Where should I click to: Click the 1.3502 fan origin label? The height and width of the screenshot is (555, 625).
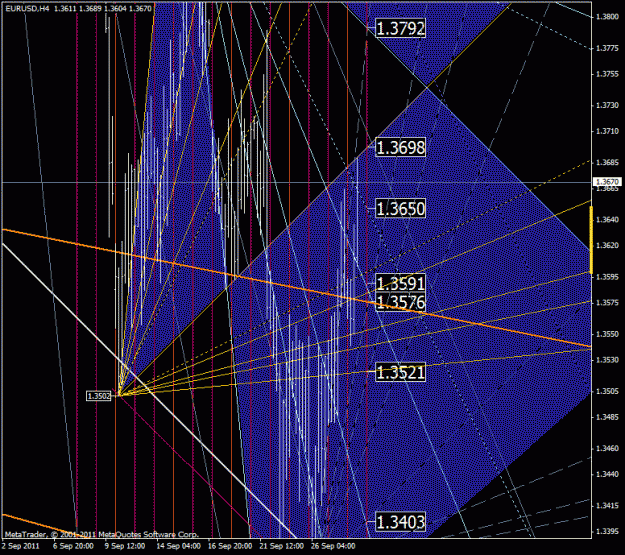coord(99,396)
